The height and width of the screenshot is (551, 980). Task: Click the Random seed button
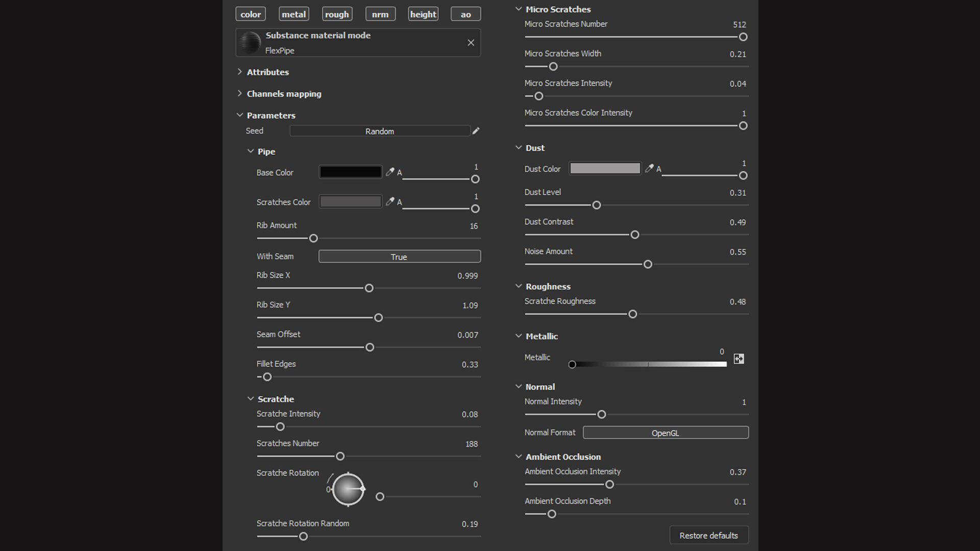coord(380,131)
